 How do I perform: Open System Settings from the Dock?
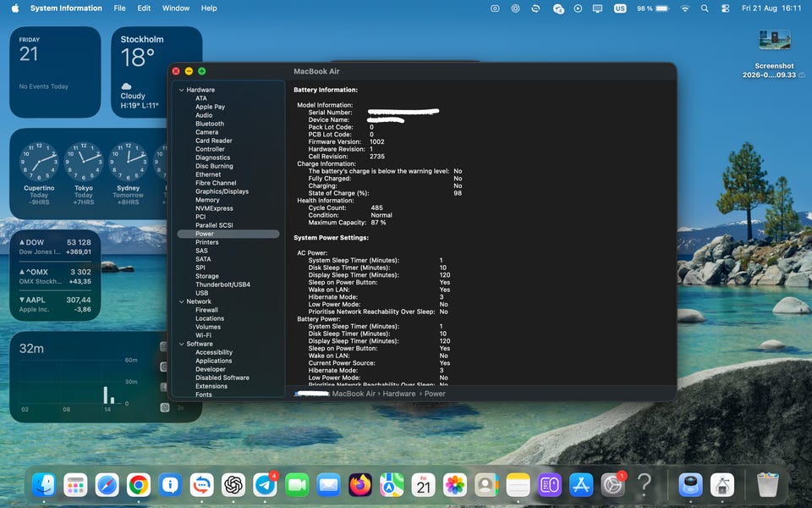pos(613,485)
